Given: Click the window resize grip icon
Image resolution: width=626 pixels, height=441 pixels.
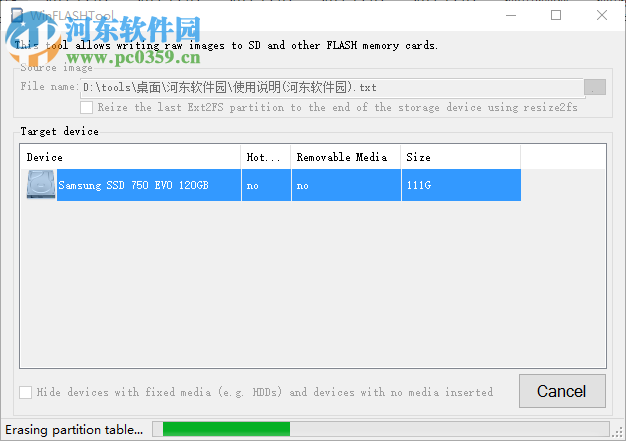Looking at the screenshot, I should coord(618,432).
